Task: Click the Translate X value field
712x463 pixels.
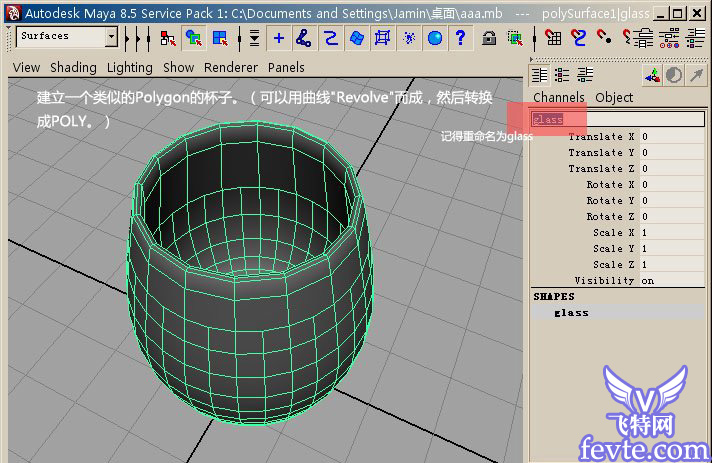Action: 672,137
